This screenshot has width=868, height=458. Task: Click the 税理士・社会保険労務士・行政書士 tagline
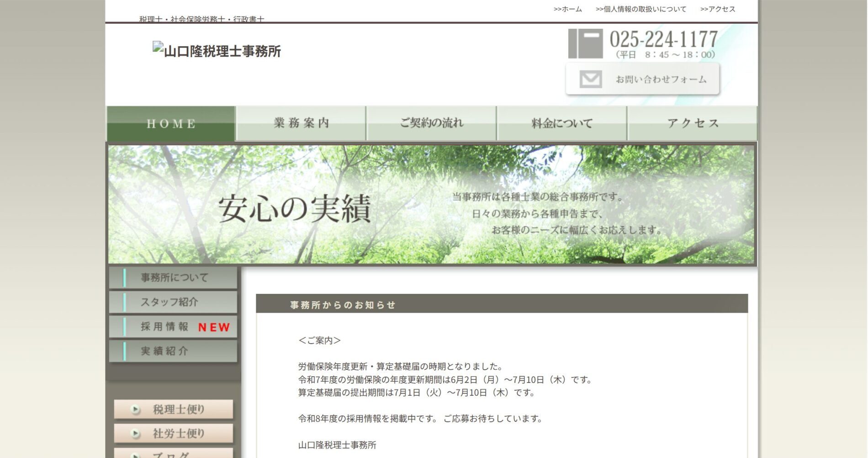[201, 19]
